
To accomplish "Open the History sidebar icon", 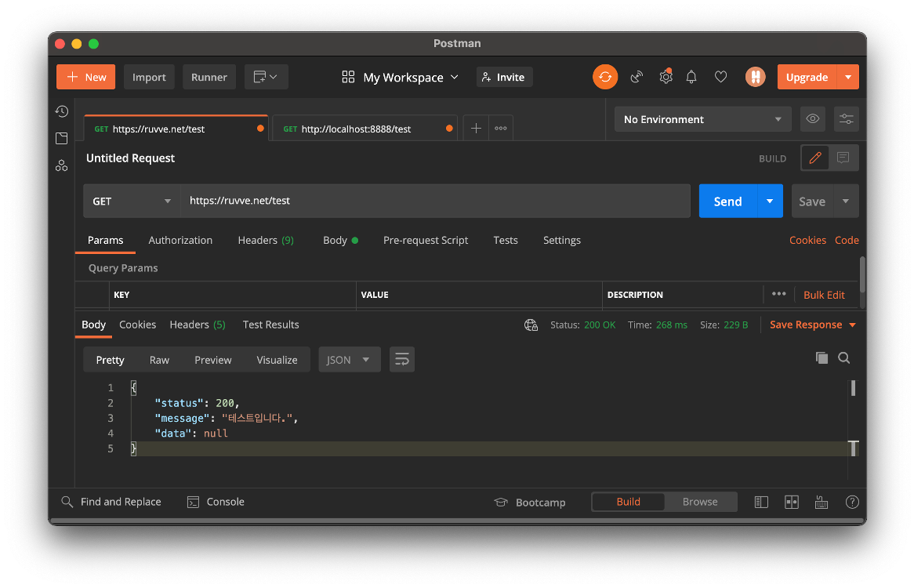I will point(62,111).
